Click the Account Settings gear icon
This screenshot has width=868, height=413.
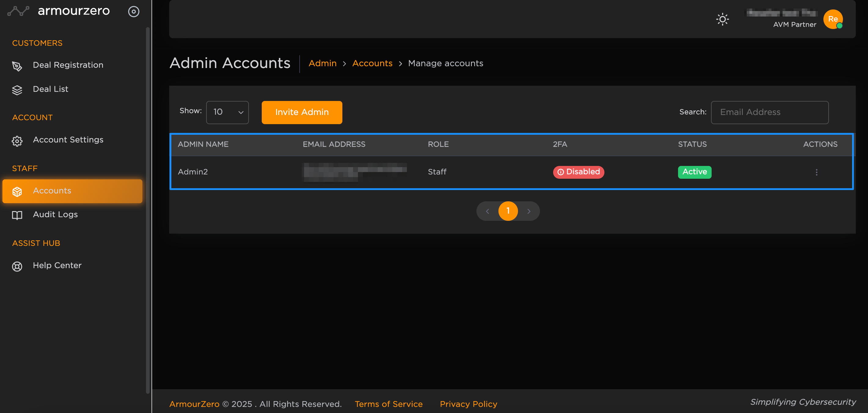[x=17, y=141]
